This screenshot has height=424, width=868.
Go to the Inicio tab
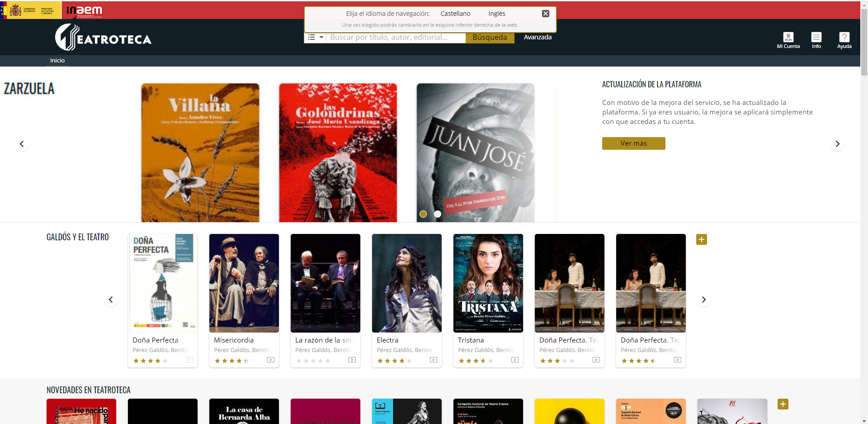coord(57,61)
